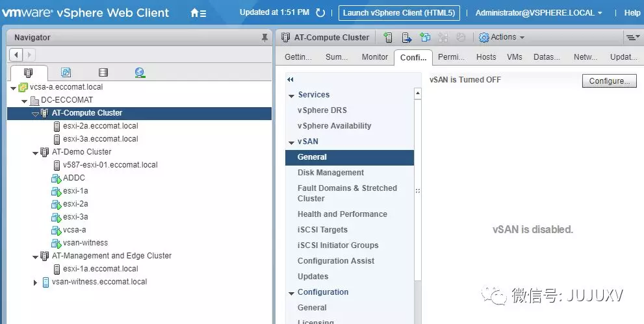Click the Configure... button for vSAN
Image resolution: width=644 pixels, height=324 pixels.
coord(609,81)
